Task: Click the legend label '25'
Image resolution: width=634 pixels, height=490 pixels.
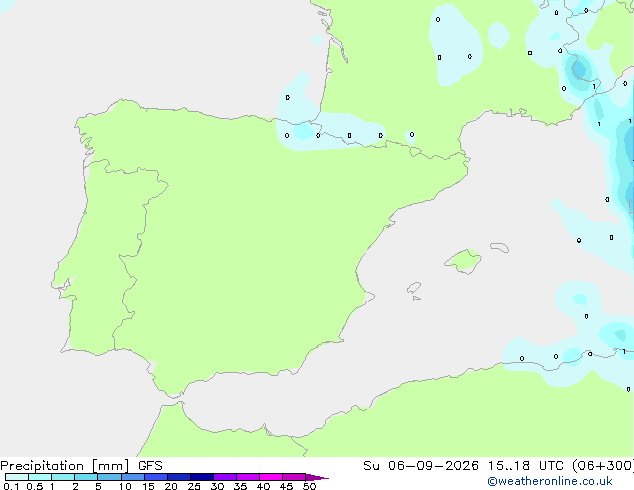Action: point(194,486)
